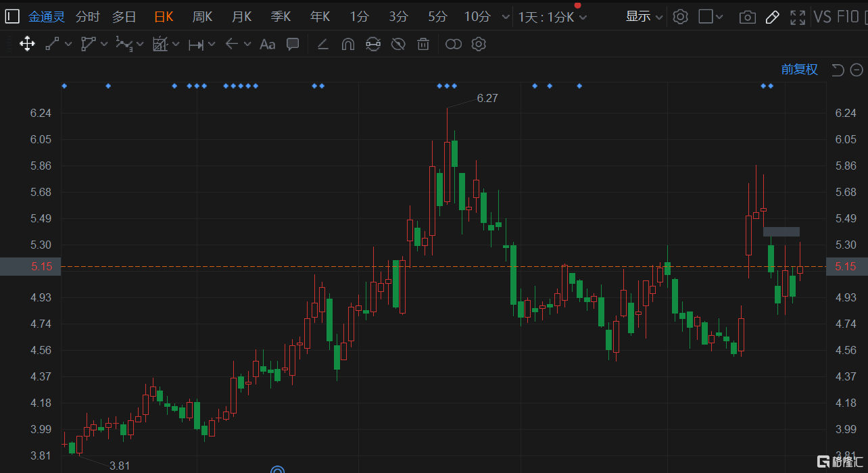
Task: Click the current price 5.15 left axis tag
Action: [30, 266]
